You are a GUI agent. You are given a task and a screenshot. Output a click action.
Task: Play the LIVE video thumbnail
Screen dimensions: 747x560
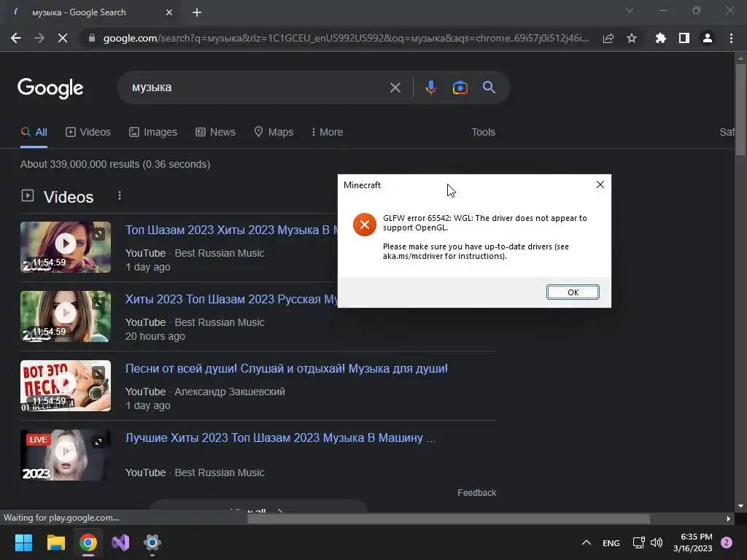click(x=65, y=451)
